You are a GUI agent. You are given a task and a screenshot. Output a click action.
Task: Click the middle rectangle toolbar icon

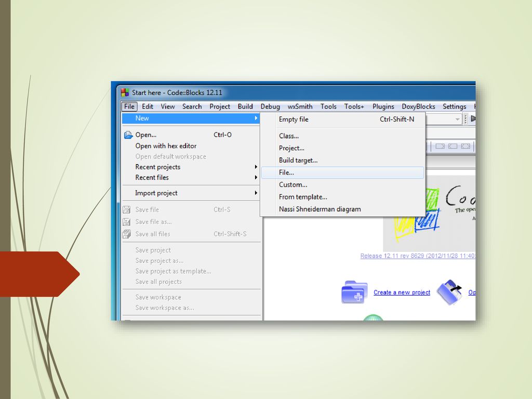tap(453, 146)
